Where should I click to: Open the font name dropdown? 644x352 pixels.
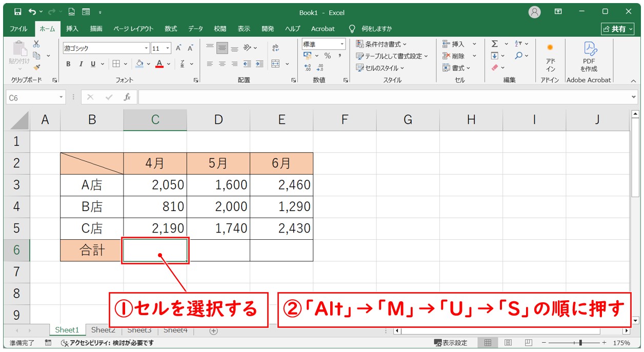tap(147, 48)
